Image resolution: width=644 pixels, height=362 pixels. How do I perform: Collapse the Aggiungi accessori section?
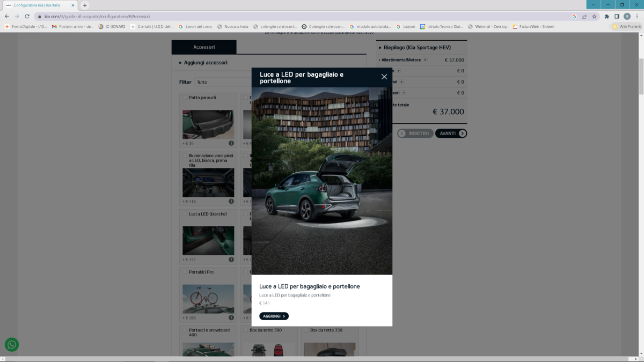[203, 63]
